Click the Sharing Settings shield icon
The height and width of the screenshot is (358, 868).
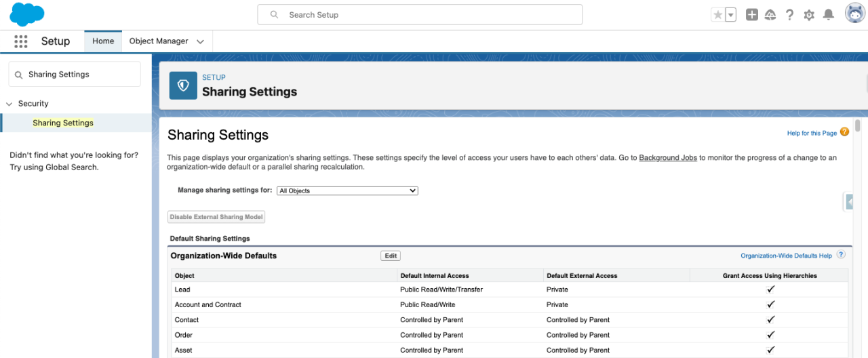click(x=183, y=85)
